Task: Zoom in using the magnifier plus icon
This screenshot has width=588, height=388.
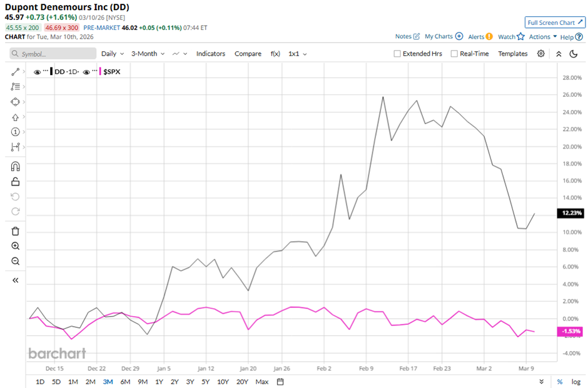Action: 16,246
